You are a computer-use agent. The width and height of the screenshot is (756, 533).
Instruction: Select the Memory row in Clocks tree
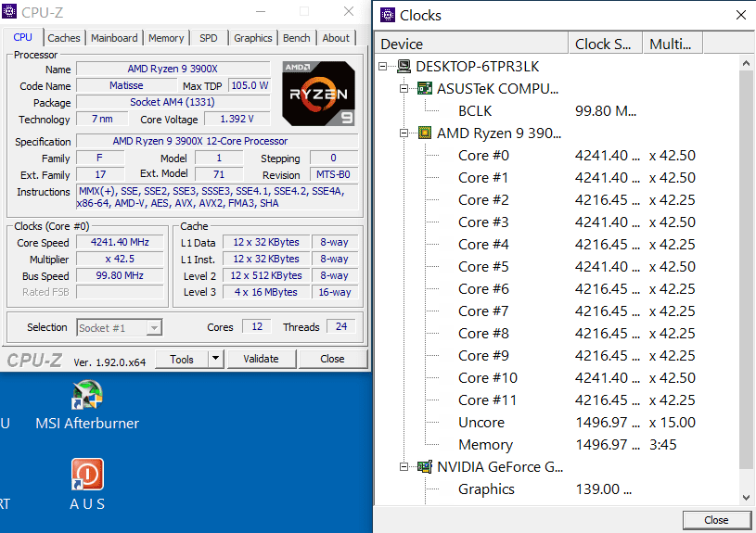[x=557, y=445]
